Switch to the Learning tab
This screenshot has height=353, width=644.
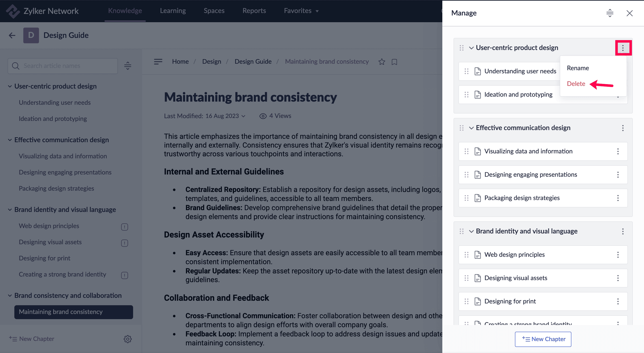pos(173,11)
